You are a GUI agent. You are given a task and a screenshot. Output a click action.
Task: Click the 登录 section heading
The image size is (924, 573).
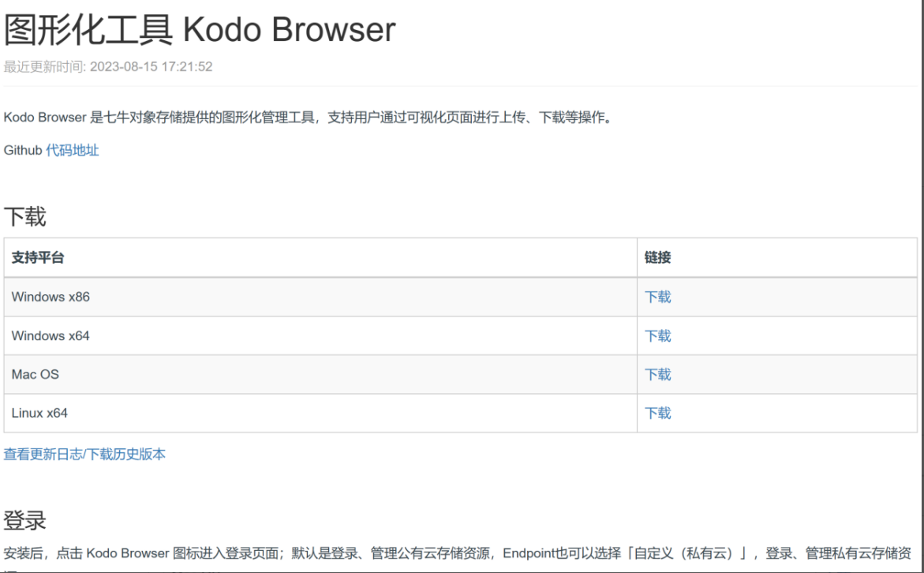[24, 520]
